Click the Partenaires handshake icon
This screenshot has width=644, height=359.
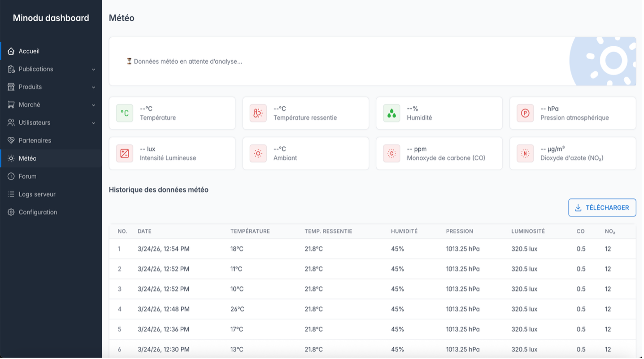[11, 140]
